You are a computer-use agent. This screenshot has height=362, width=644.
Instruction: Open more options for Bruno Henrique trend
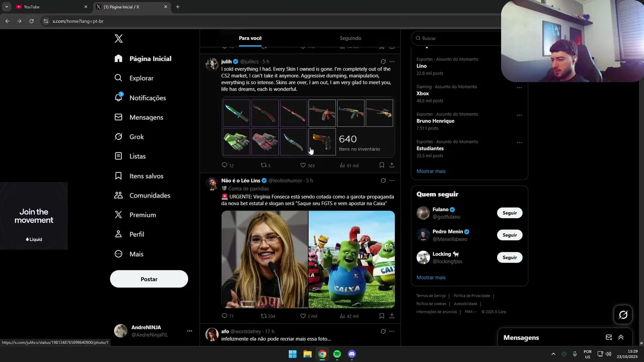pos(519,115)
